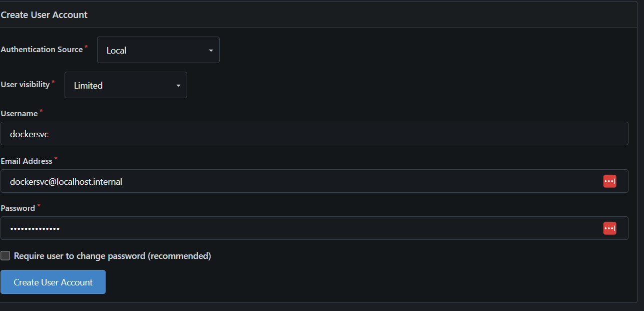Click the password manager icon in Email field
The image size is (644, 311).
tap(609, 181)
